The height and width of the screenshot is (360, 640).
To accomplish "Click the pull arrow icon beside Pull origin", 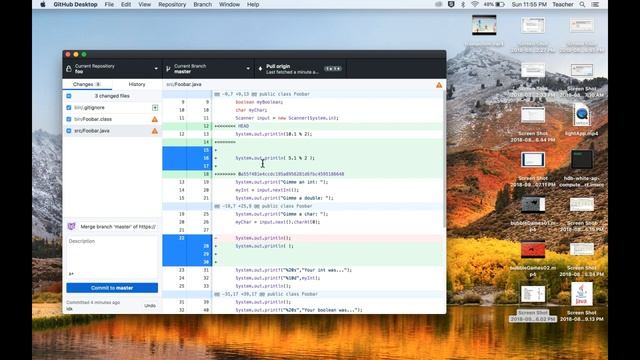I will (x=260, y=69).
